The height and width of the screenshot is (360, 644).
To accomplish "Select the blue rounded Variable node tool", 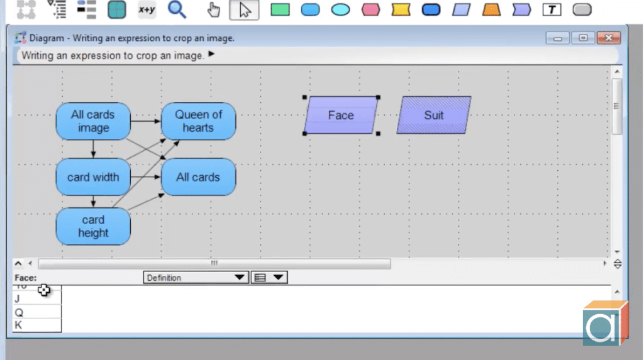I will click(310, 9).
